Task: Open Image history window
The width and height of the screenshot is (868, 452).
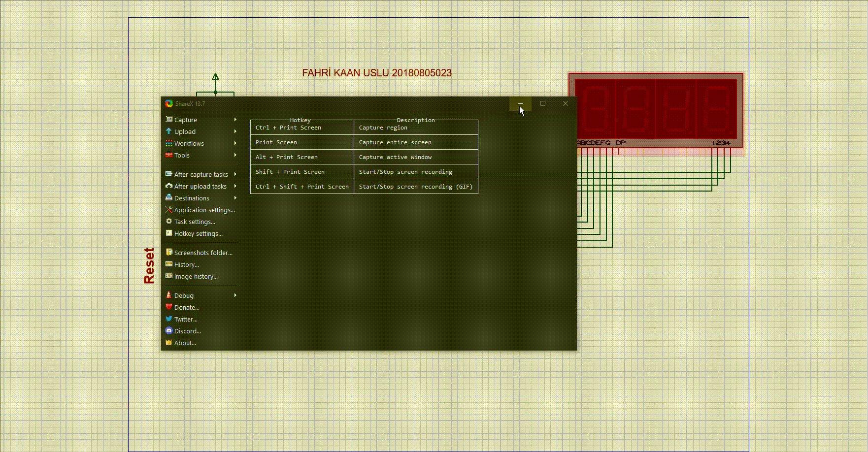Action: pos(201,276)
